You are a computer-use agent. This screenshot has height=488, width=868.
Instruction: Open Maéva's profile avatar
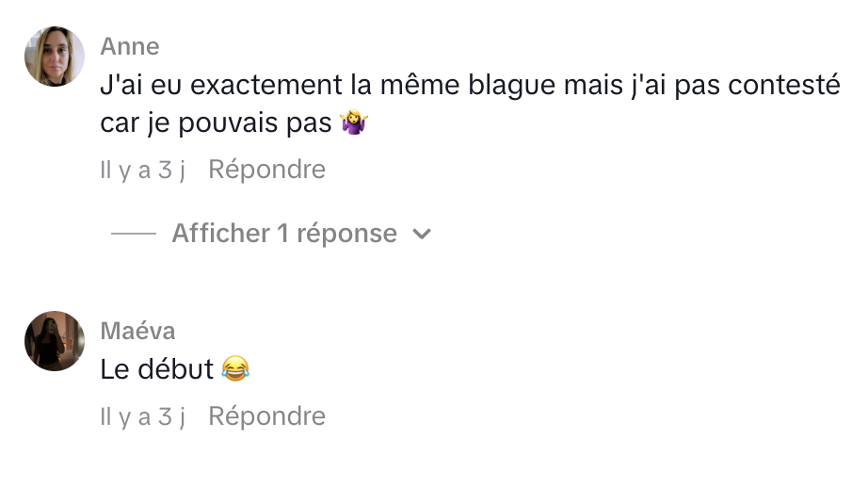[x=55, y=341]
